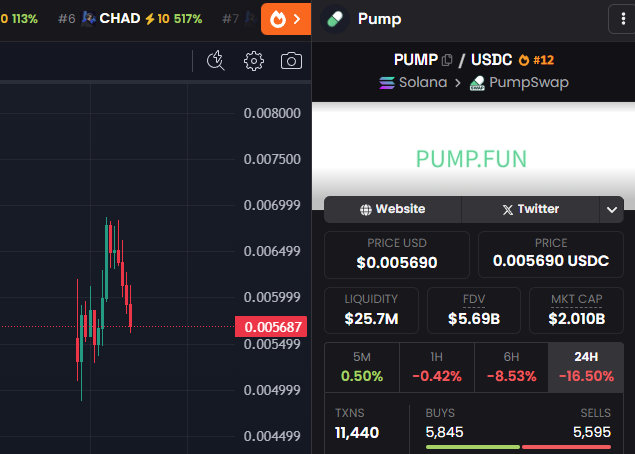This screenshot has height=454, width=635.
Task: Copy PUMP token address icon
Action: pos(447,60)
